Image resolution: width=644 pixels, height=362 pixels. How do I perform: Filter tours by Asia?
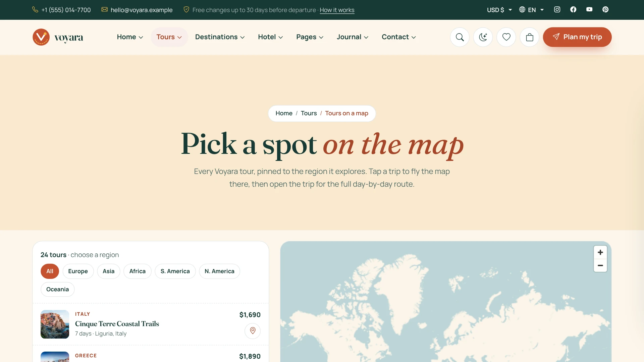[109, 271]
